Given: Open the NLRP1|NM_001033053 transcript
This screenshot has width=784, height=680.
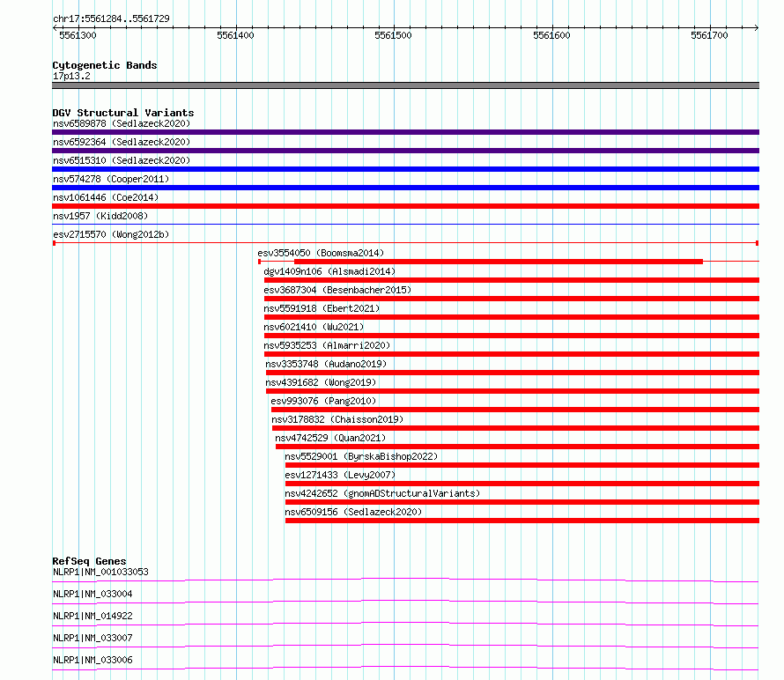Looking at the screenshot, I should click(x=100, y=572).
